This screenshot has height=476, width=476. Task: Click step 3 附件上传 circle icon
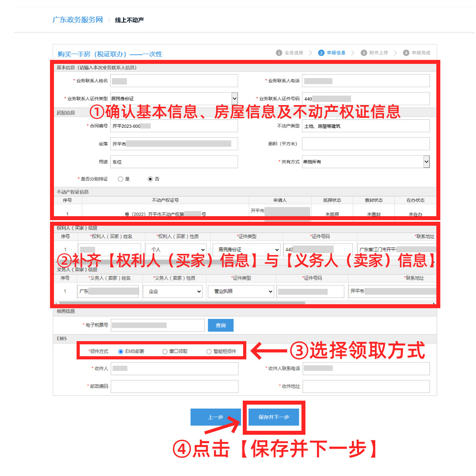pos(364,53)
